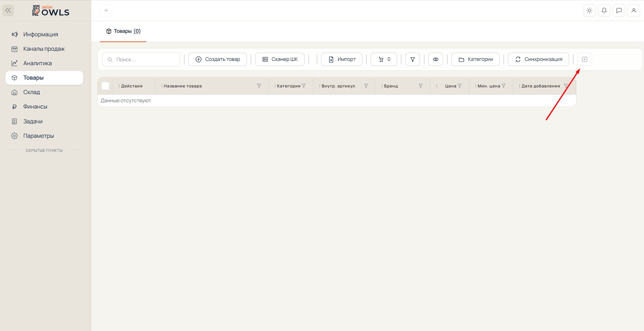Open chat messages icon

point(619,11)
